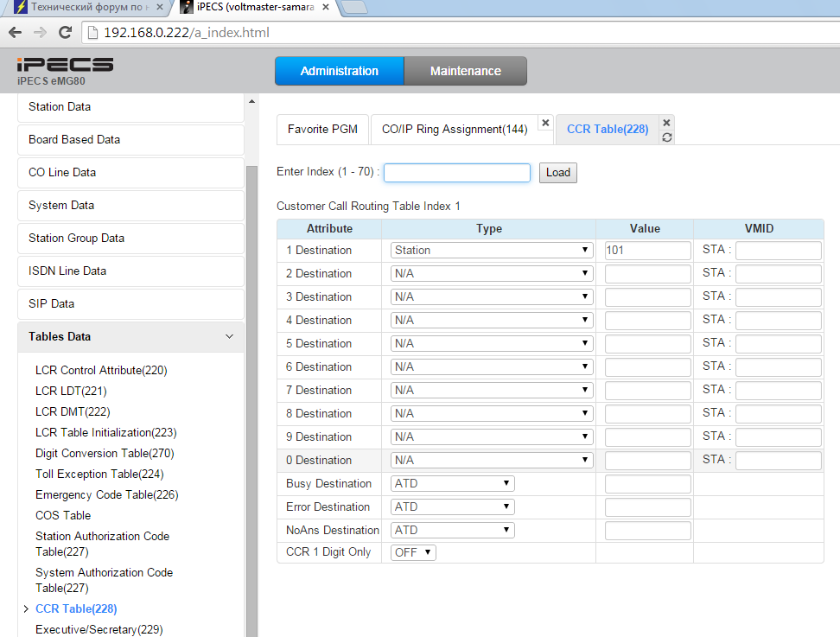Click the browser back arrow

coord(15,33)
